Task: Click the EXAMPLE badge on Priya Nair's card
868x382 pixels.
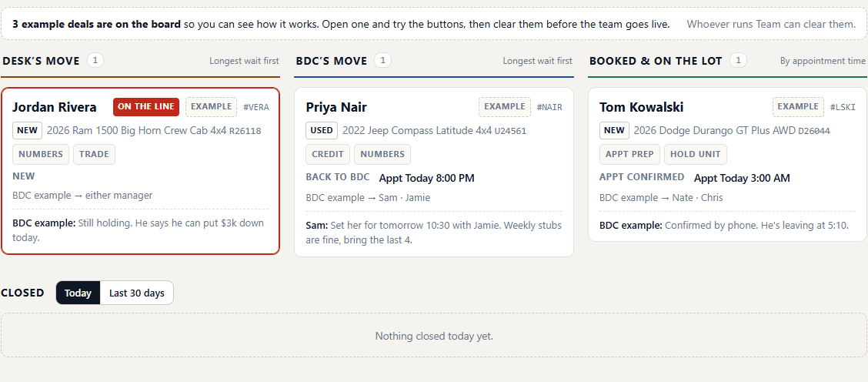Action: point(504,107)
